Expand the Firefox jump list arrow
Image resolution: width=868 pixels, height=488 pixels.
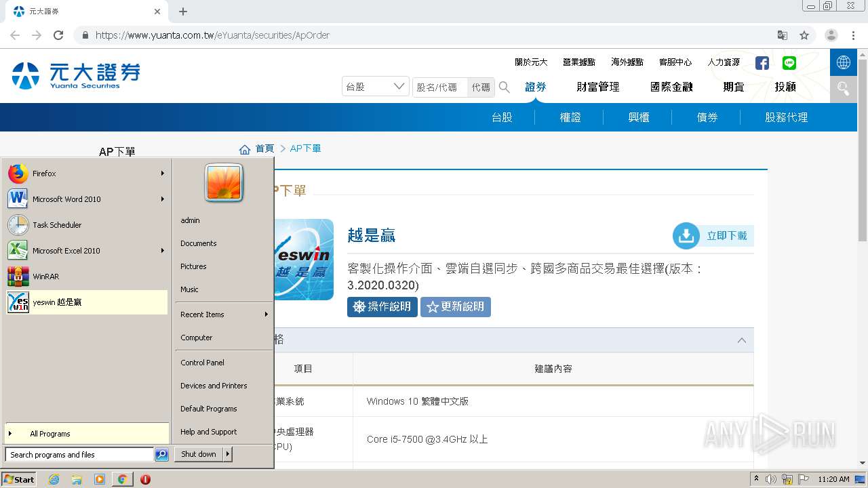[x=163, y=174]
